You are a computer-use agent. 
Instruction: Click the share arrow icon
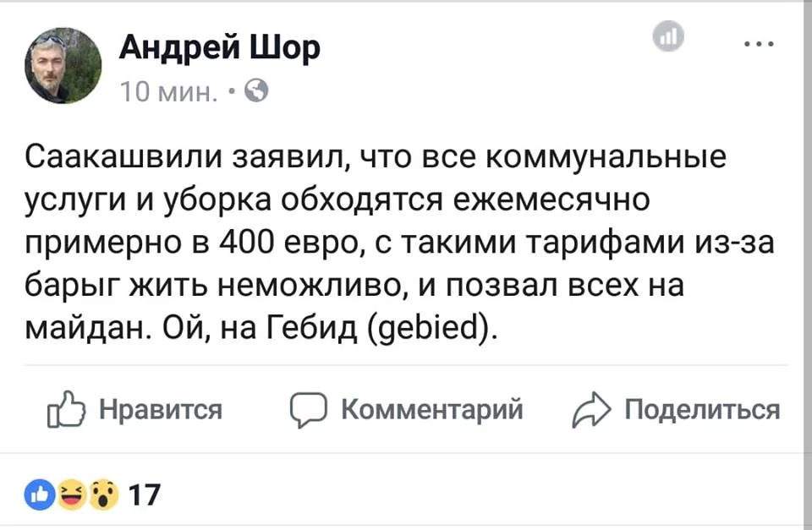[590, 411]
